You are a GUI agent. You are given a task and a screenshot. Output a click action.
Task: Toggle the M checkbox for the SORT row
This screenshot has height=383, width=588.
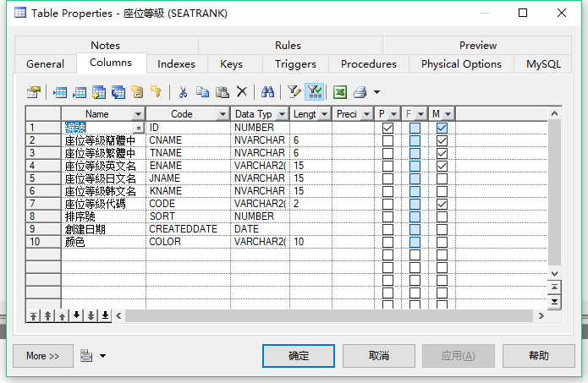pos(442,217)
